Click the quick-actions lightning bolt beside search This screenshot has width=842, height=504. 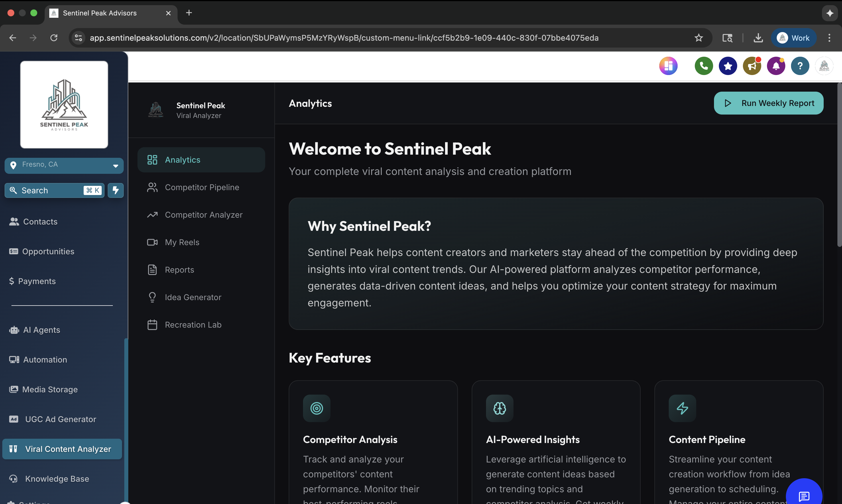115,190
